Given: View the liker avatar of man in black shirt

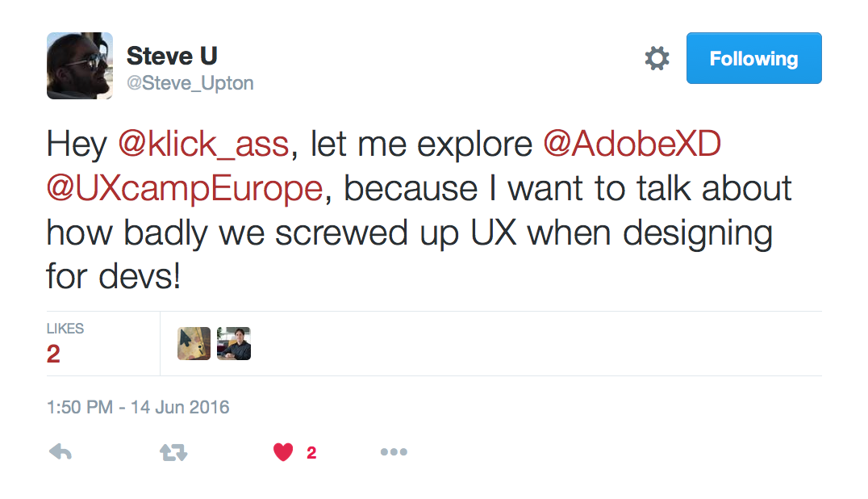Looking at the screenshot, I should click(x=234, y=343).
